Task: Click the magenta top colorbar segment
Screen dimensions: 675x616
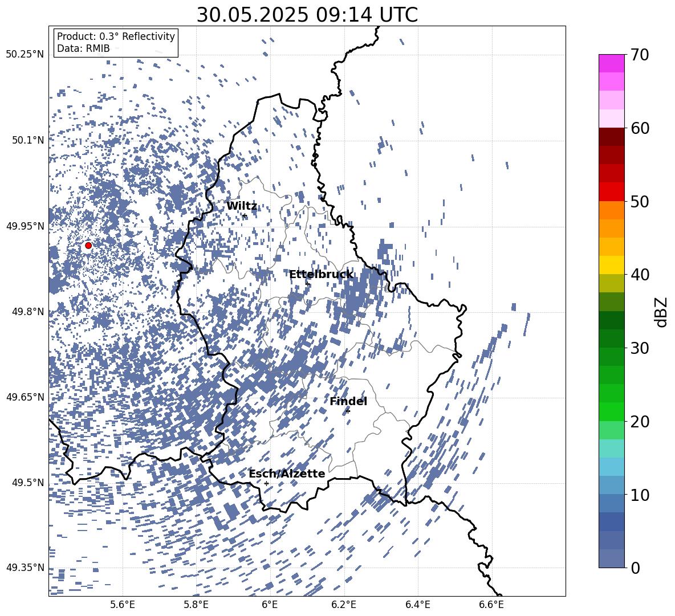Action: click(x=611, y=63)
